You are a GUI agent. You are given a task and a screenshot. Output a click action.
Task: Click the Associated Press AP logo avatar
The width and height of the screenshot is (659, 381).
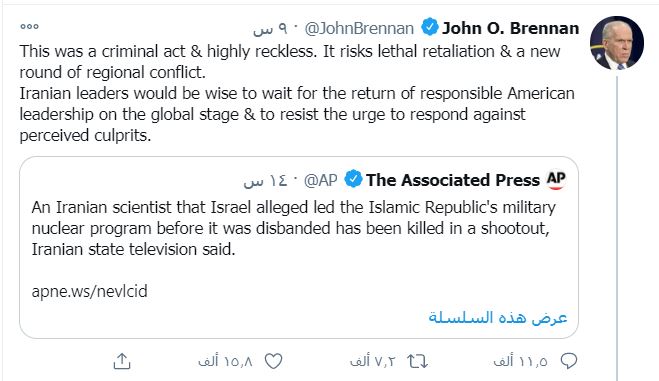pyautogui.click(x=556, y=179)
